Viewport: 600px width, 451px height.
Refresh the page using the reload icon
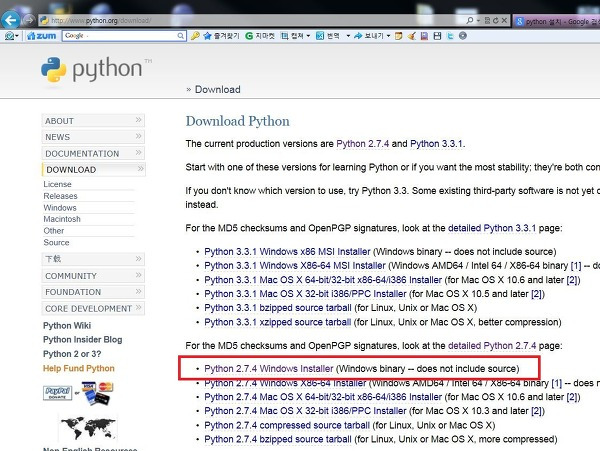point(496,20)
